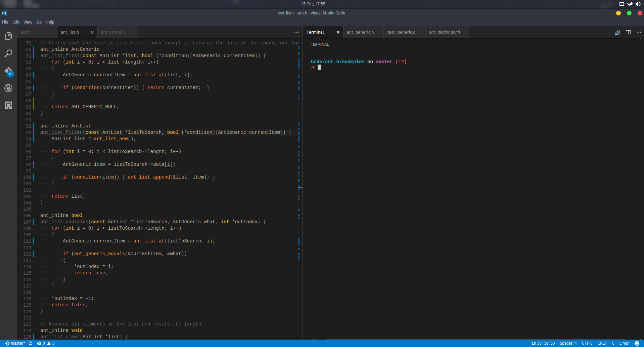Close the ant_list.h editor tab
This screenshot has width=644, height=347.
[x=92, y=32]
